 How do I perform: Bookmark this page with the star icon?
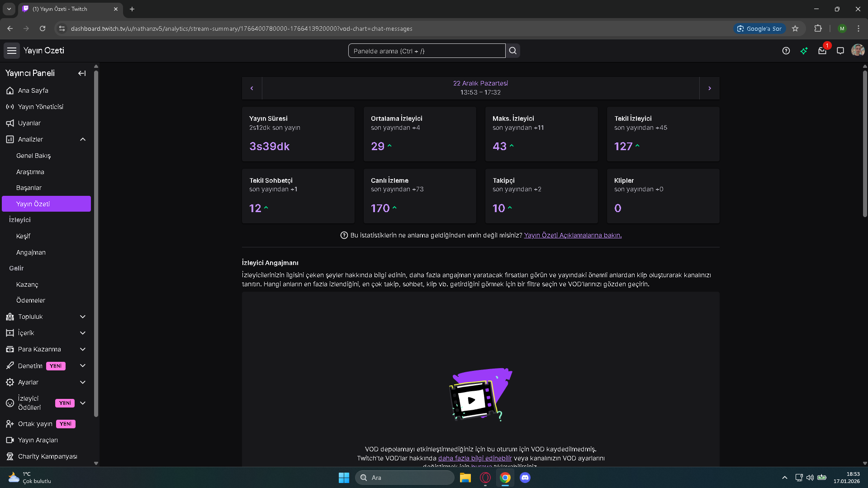795,28
